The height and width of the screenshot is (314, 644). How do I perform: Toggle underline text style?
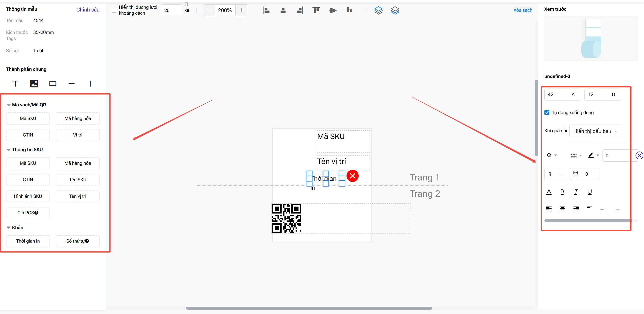click(589, 192)
